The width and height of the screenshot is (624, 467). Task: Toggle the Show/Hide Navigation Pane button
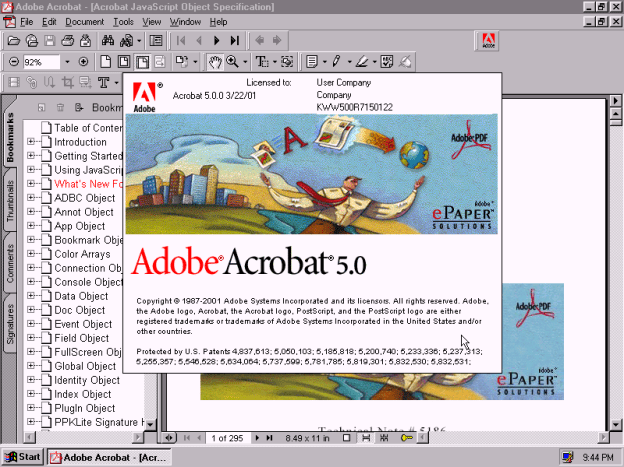[155, 41]
